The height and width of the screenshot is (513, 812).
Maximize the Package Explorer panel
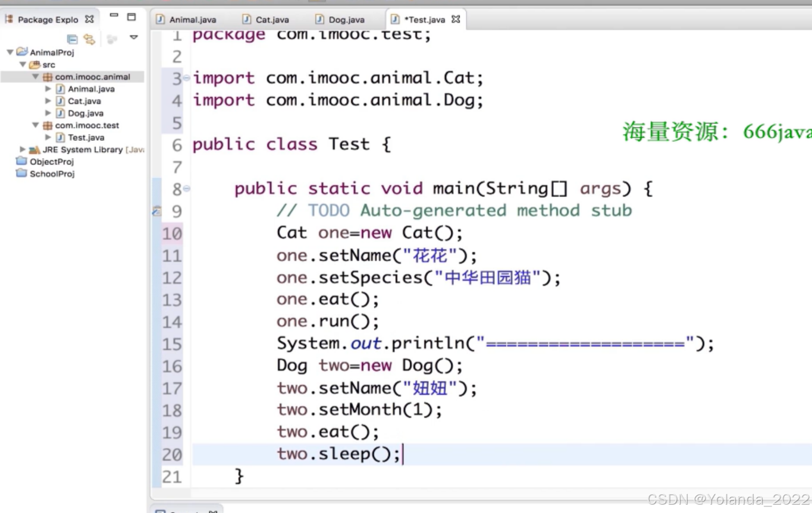pyautogui.click(x=131, y=17)
